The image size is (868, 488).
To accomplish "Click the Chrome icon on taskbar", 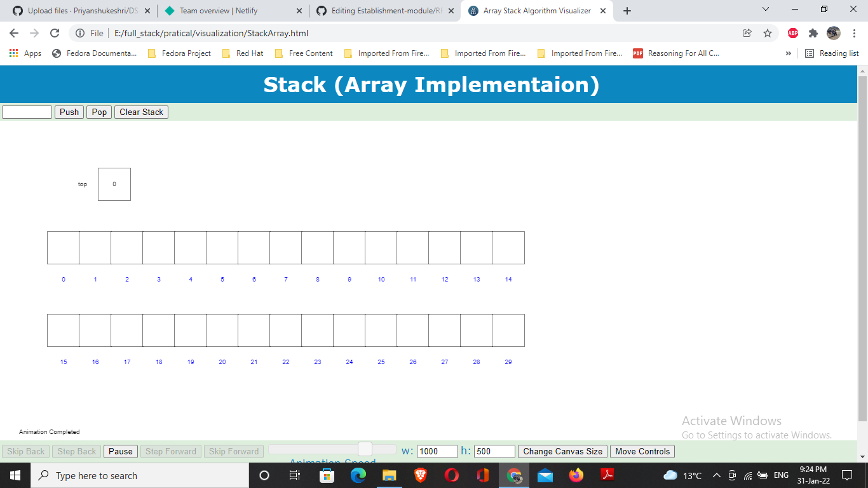I will coord(514,475).
